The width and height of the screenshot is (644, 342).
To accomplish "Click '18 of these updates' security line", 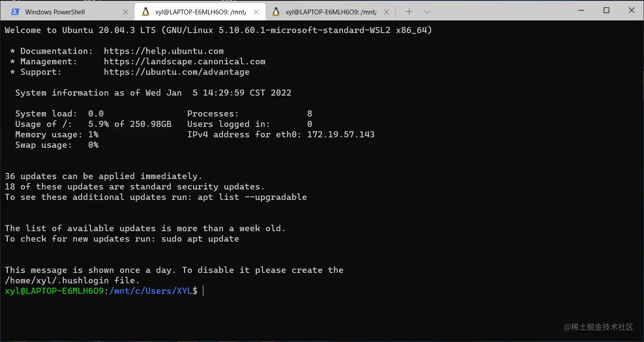I will click(x=135, y=187).
